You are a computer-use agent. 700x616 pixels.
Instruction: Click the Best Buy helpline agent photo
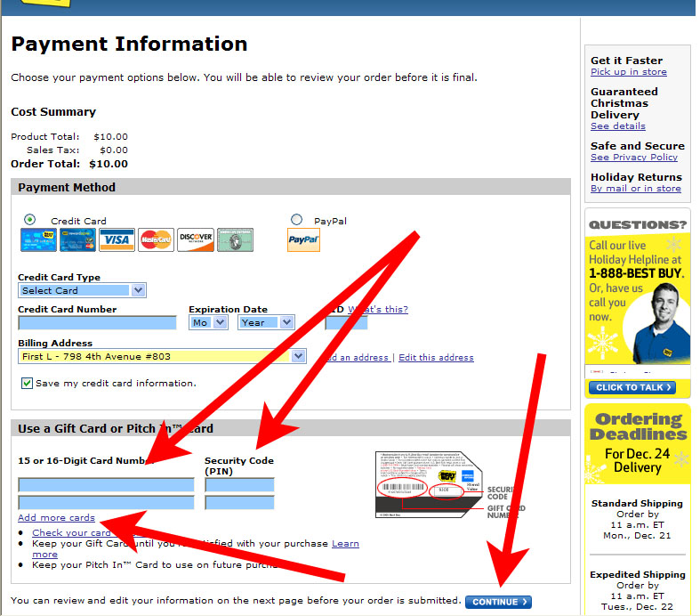(x=661, y=324)
